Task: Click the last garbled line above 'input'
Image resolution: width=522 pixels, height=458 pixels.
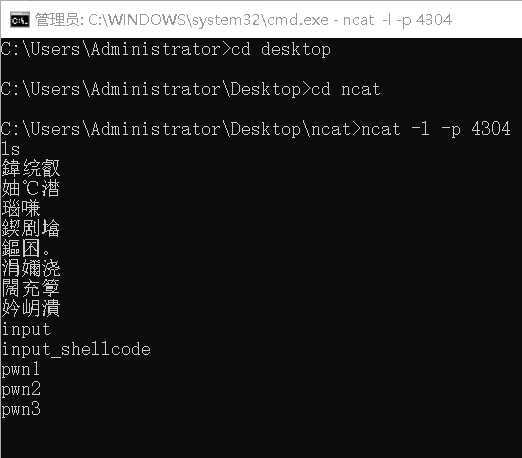Action: click(31, 308)
